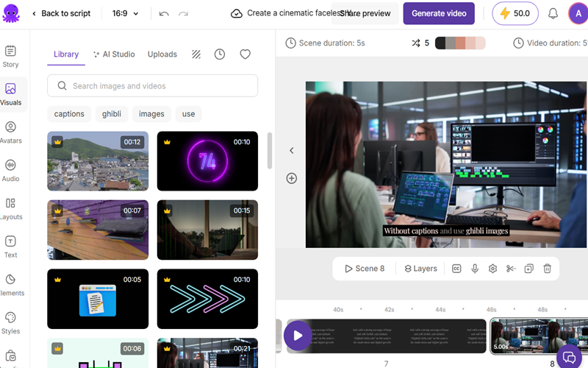The image size is (588, 368).
Task: Open the favorites heart icon
Action: pos(245,54)
